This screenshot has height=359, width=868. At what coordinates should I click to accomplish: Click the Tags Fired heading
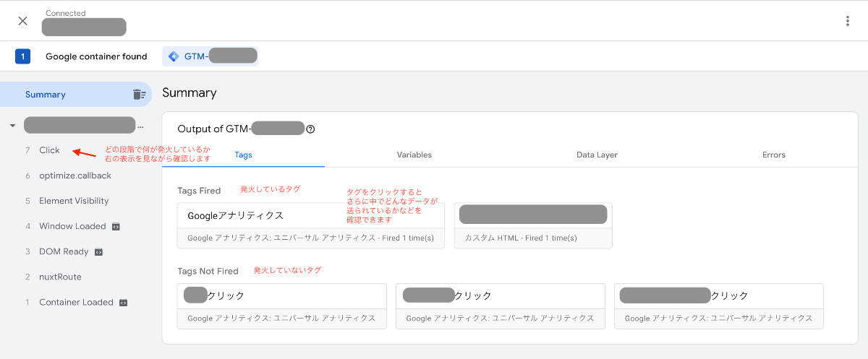(x=199, y=191)
